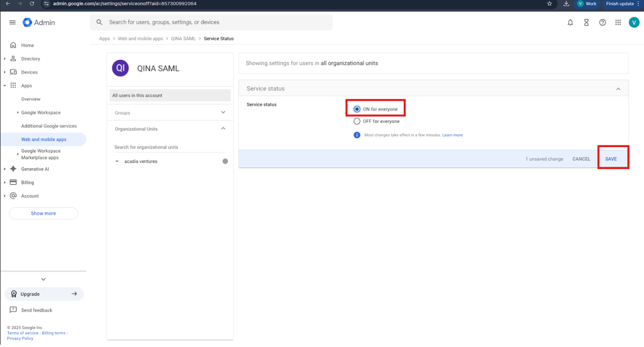
Task: Open the Google apps grid
Action: (618, 22)
